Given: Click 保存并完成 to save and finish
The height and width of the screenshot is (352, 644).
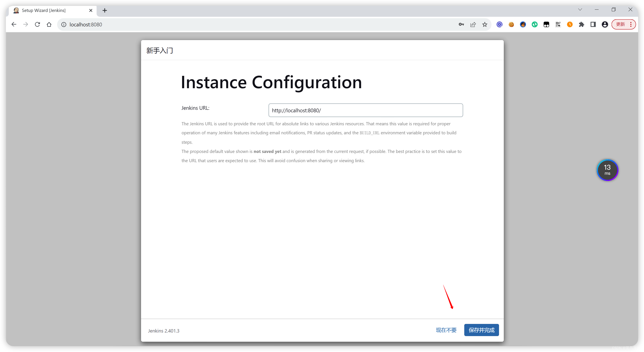Looking at the screenshot, I should coord(481,330).
